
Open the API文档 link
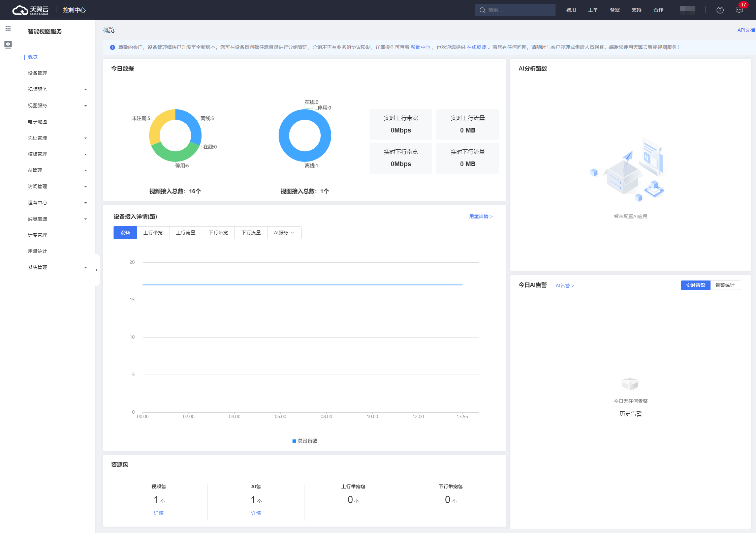[746, 30]
